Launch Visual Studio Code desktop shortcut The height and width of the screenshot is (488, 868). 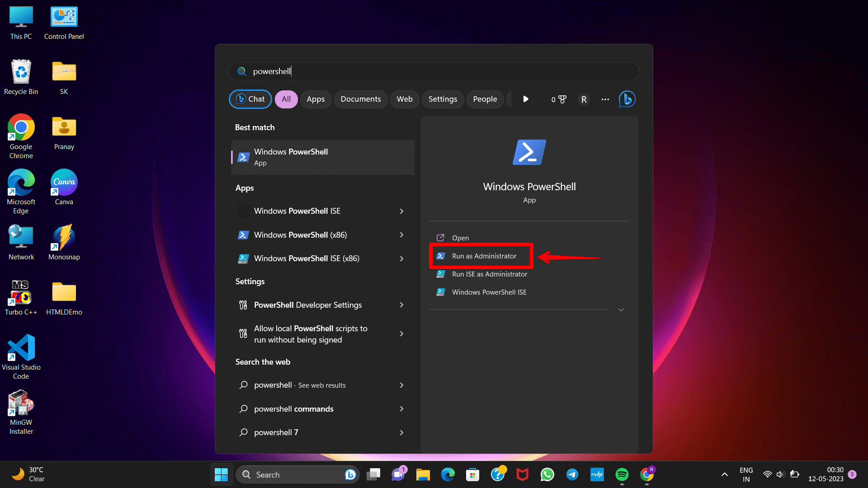(21, 357)
